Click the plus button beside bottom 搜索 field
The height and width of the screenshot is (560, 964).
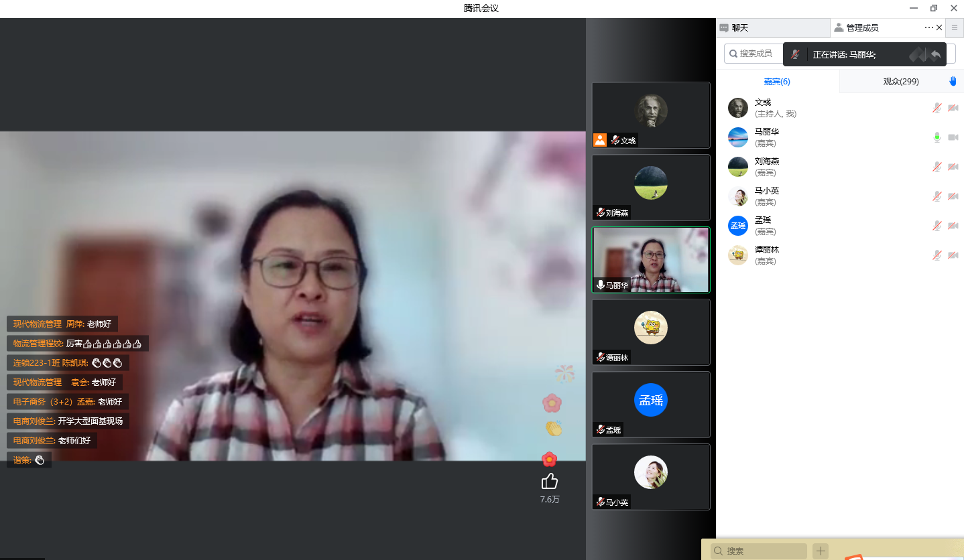[x=821, y=551]
